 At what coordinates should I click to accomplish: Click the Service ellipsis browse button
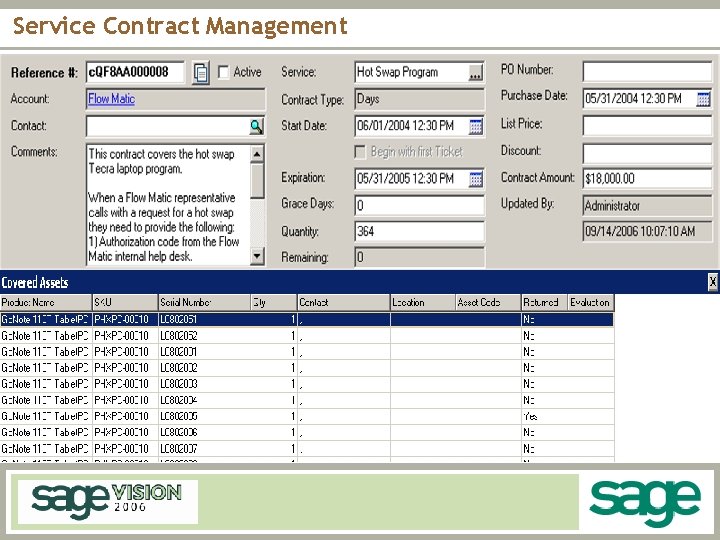point(476,73)
